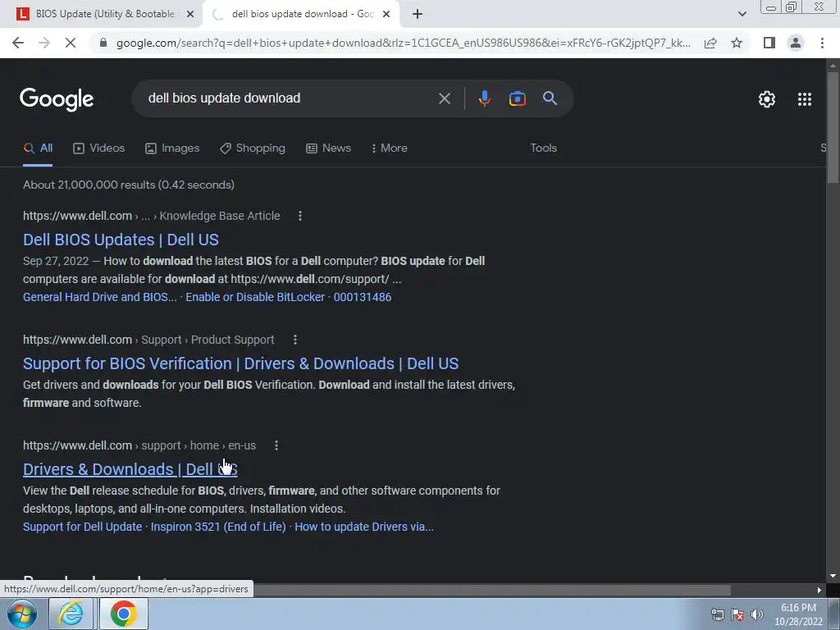Viewport: 840px width, 630px height.
Task: Open options for Product Support result
Action: click(295, 340)
